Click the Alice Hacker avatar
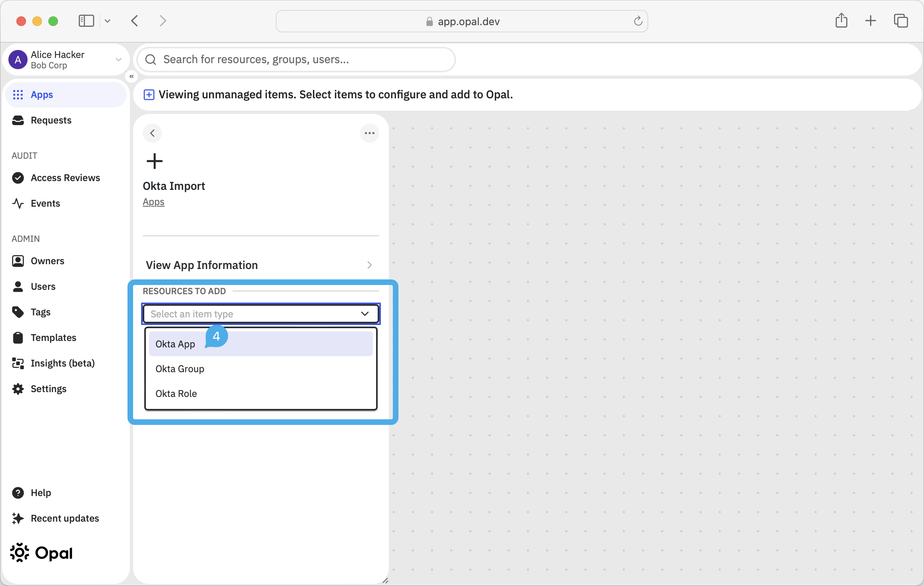Screen dimensions: 924x586 pyautogui.click(x=18, y=60)
